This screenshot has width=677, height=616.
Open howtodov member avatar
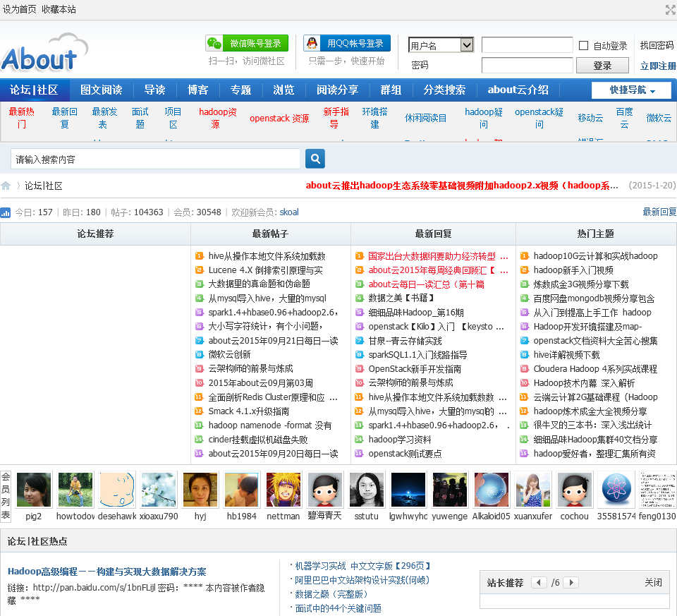click(x=75, y=490)
